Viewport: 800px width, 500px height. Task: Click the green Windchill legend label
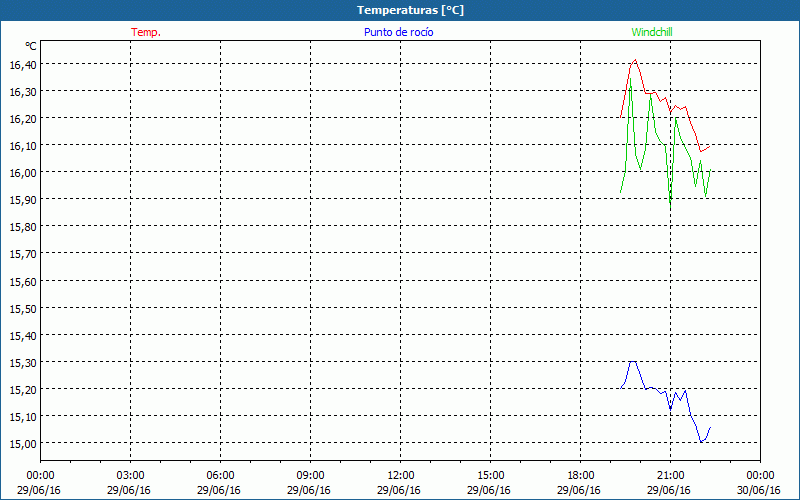(651, 32)
